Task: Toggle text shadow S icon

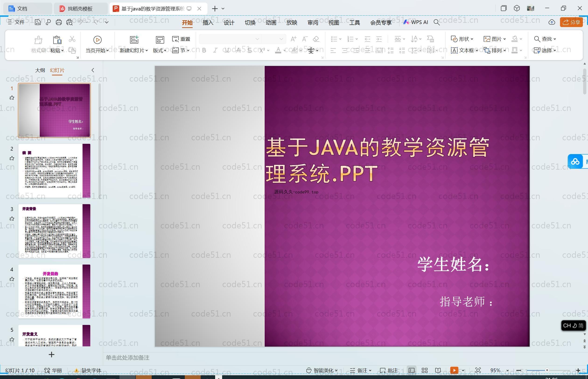Action: (x=249, y=50)
